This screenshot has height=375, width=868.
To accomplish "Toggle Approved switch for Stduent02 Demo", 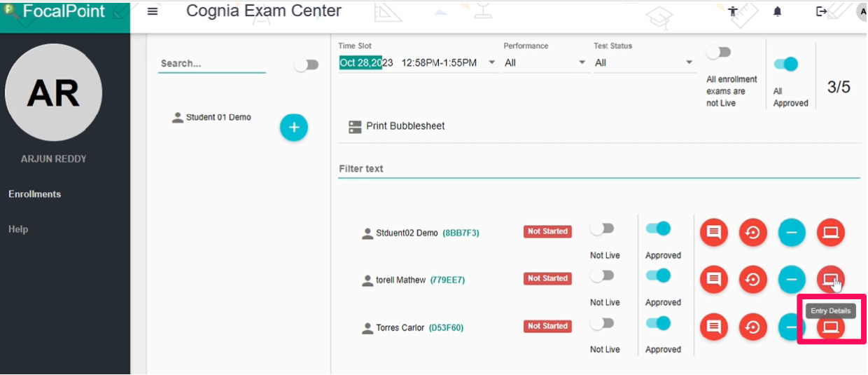I will 658,229.
